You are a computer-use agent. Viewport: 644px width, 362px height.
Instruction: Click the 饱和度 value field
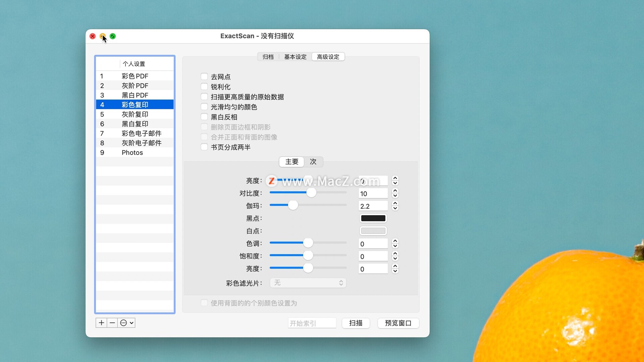pyautogui.click(x=373, y=256)
